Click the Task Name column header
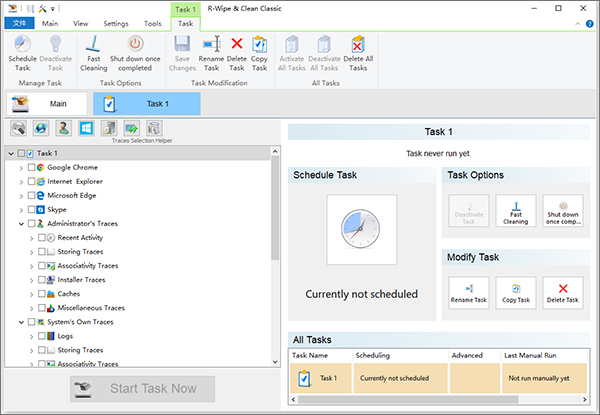 (321, 355)
